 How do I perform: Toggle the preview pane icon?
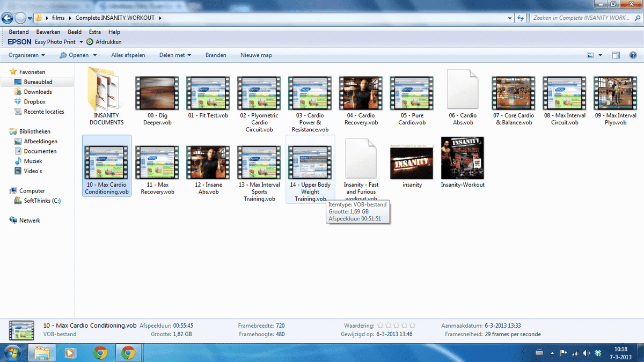[x=616, y=55]
